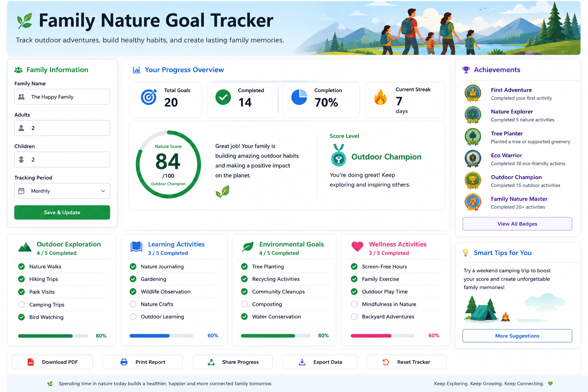This screenshot has width=588, height=392.
Task: Click the Environmental Goals leaf icon
Action: tap(248, 247)
